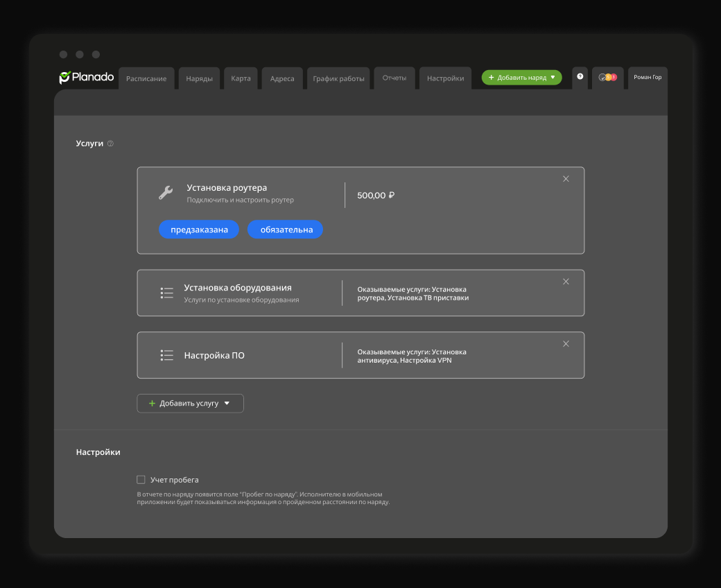The width and height of the screenshot is (721, 588).
Task: Click the 500,00 ₽ price value
Action: click(x=376, y=196)
